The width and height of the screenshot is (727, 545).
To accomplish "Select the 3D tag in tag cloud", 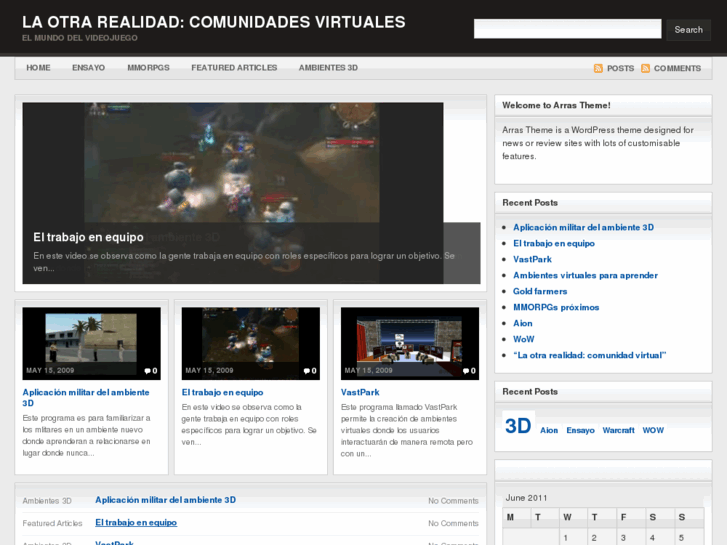I will (x=518, y=425).
